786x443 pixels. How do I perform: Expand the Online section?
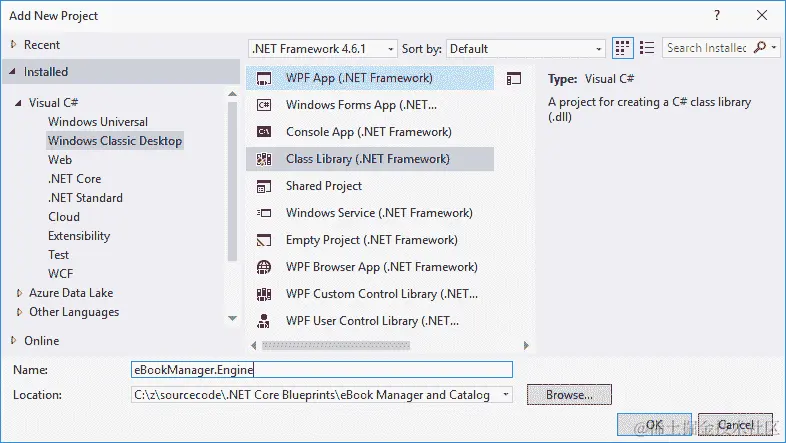coord(14,340)
